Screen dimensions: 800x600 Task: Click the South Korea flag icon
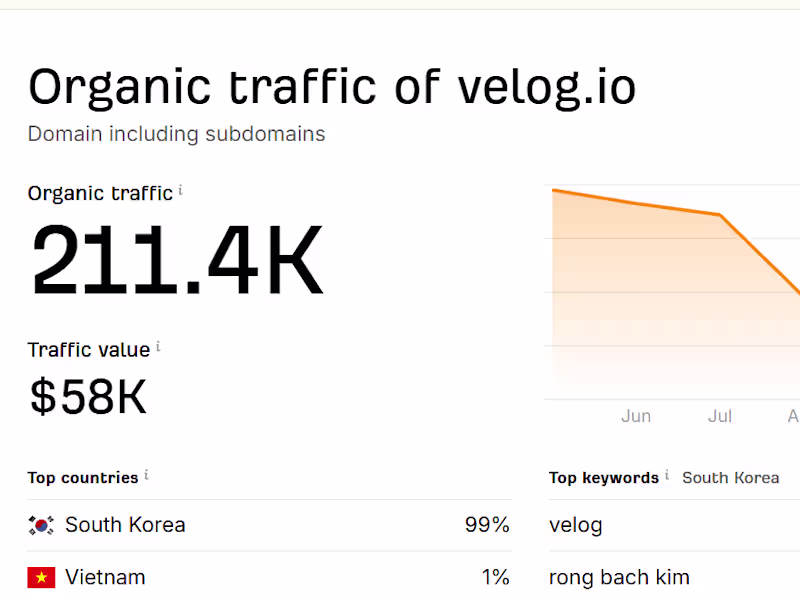point(41,525)
